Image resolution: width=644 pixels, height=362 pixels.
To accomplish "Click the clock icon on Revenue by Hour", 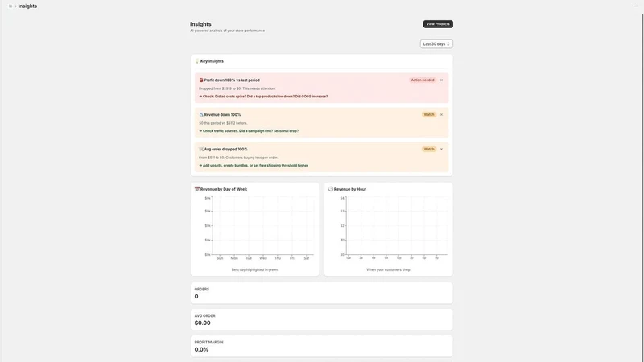I will pyautogui.click(x=331, y=189).
